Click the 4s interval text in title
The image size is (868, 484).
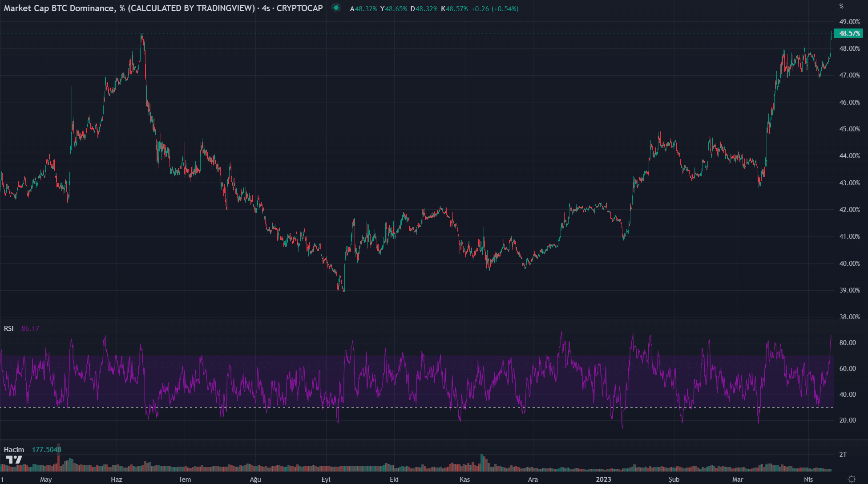[266, 8]
